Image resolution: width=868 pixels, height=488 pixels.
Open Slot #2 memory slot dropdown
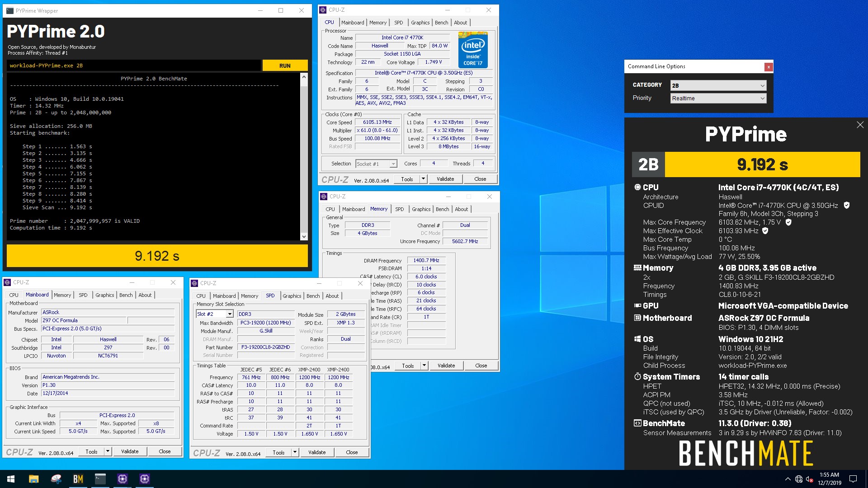(x=214, y=314)
